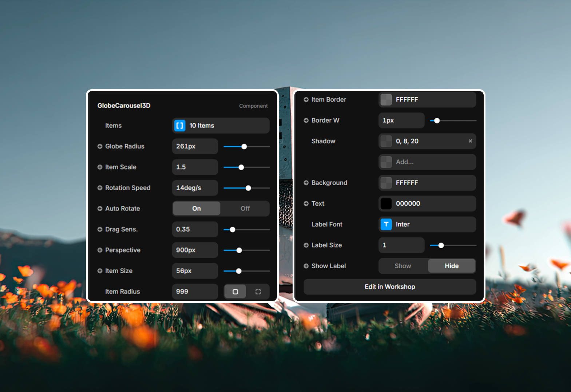The width and height of the screenshot is (571, 392).
Task: Turn Auto Rotate off
Action: [x=245, y=209]
